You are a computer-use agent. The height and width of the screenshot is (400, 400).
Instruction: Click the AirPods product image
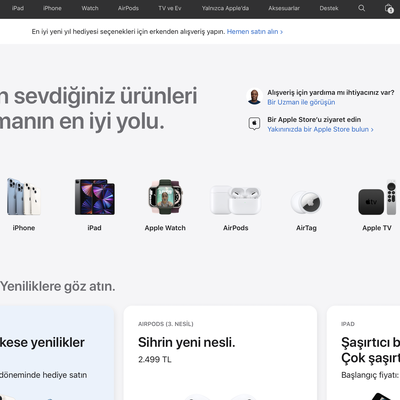pyautogui.click(x=236, y=200)
